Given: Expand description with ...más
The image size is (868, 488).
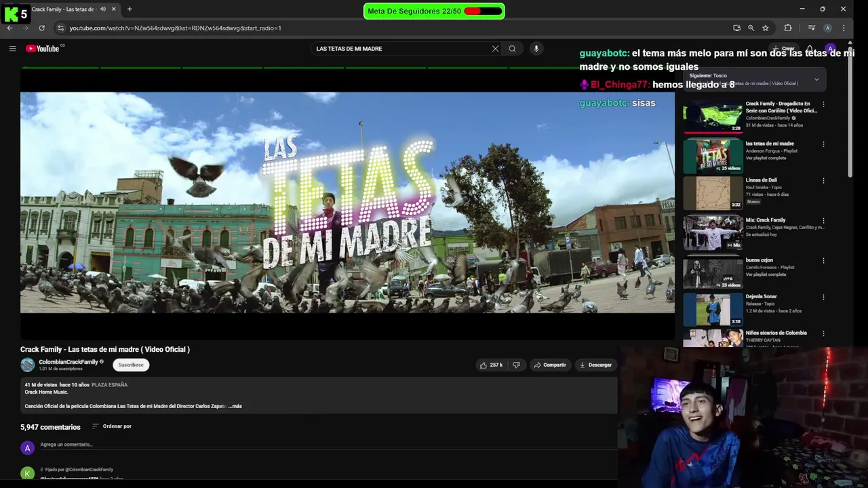Looking at the screenshot, I should click(235, 406).
